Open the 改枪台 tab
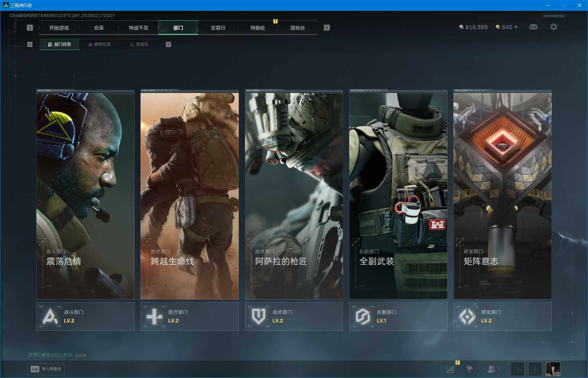The width and height of the screenshot is (588, 378). click(x=297, y=28)
